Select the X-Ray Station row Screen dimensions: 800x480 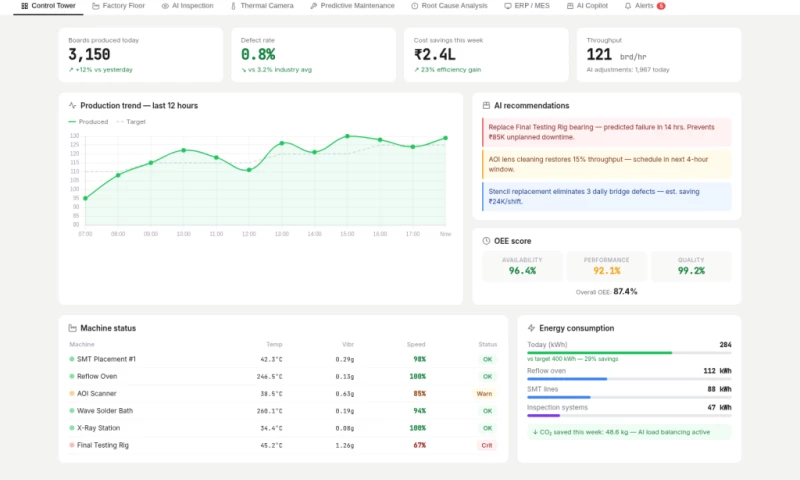[283, 428]
